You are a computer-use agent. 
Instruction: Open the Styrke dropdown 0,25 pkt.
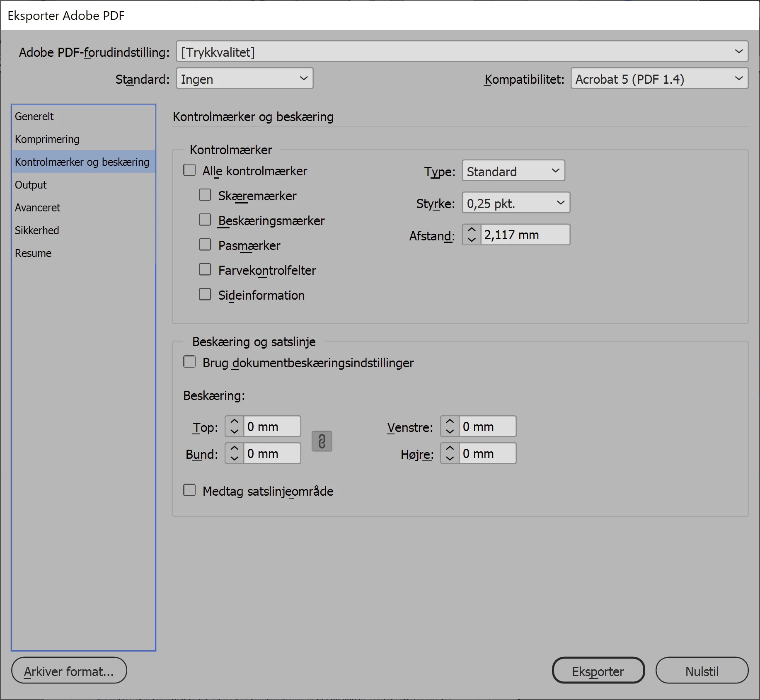tap(516, 203)
